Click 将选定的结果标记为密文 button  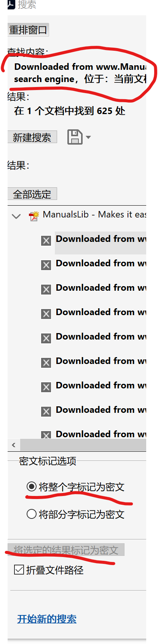tap(66, 550)
